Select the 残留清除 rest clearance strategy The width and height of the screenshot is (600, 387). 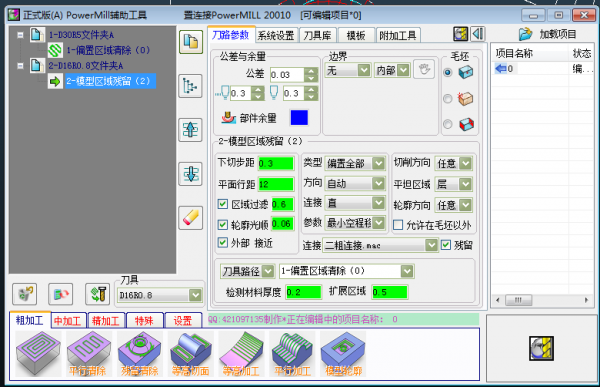[140, 353]
